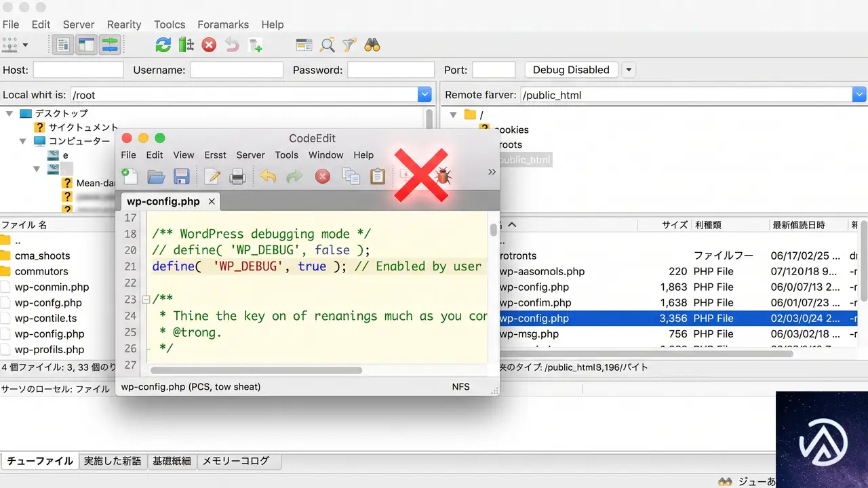Click the printer icon in CodeEdit toolbar

tap(237, 177)
